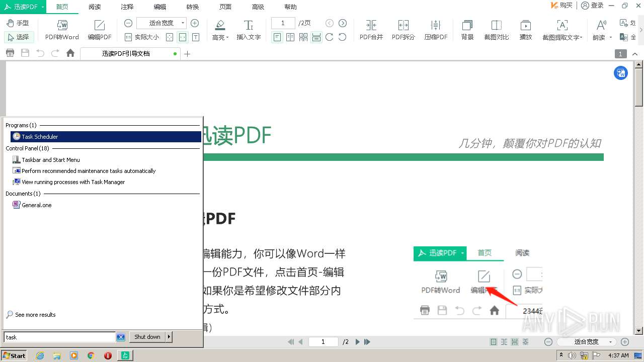This screenshot has height=362, width=644.
Task: Click the Shut down button
Action: tap(147, 337)
